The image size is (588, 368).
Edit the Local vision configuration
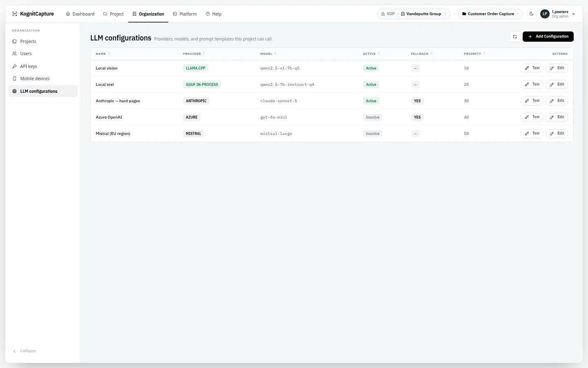tap(557, 68)
